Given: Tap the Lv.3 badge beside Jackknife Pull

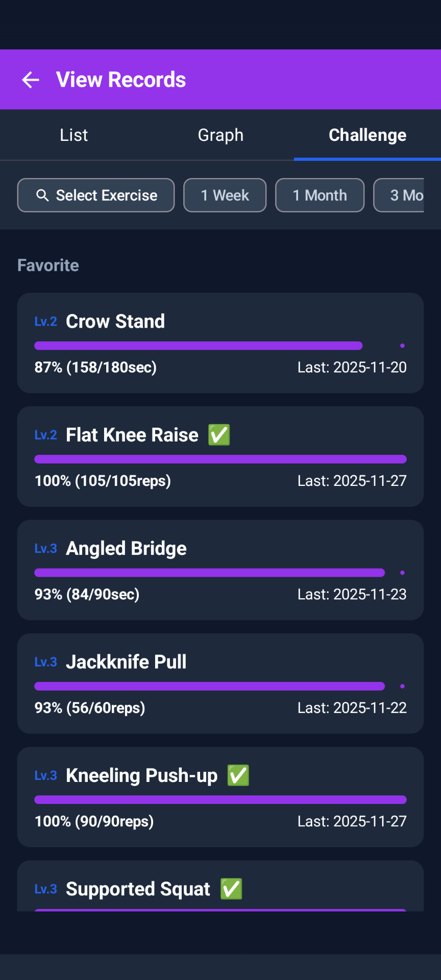Looking at the screenshot, I should point(45,662).
